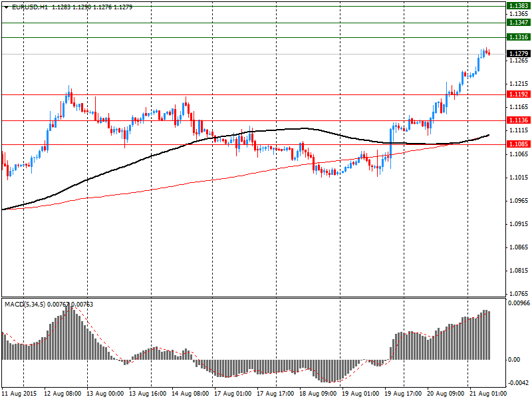Screen dimensions: 532x399
Task: Click the 13 Aug 16:00 time label
Action: (148, 394)
